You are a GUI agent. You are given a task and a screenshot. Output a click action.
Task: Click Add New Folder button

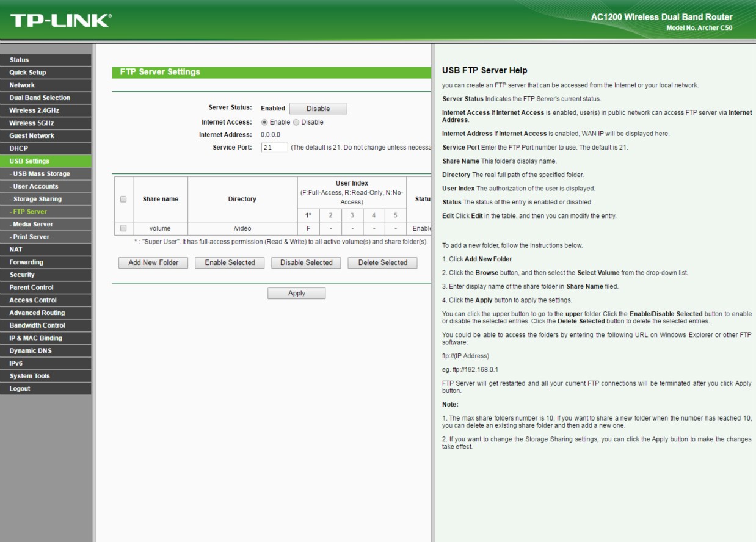[x=153, y=262]
